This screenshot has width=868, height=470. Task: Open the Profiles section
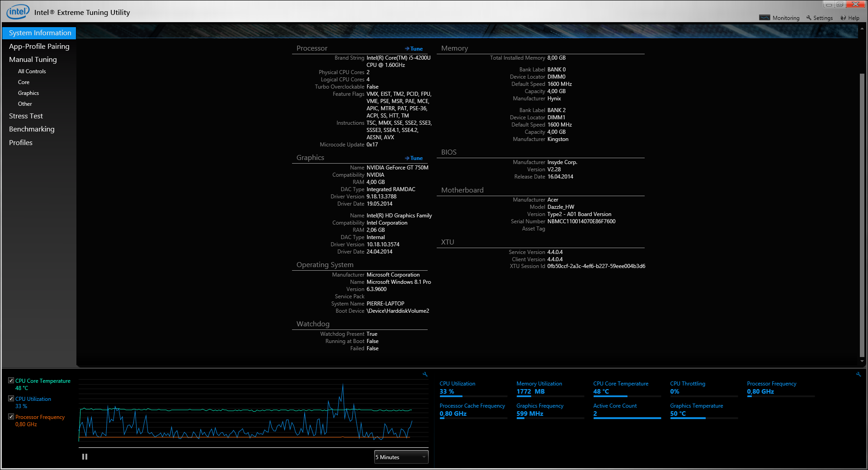(x=21, y=143)
